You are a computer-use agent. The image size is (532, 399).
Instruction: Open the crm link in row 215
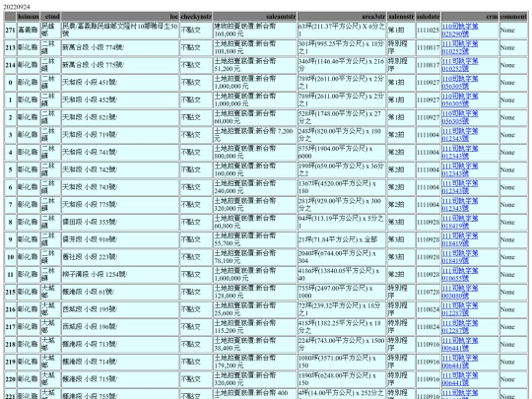pyautogui.click(x=460, y=292)
